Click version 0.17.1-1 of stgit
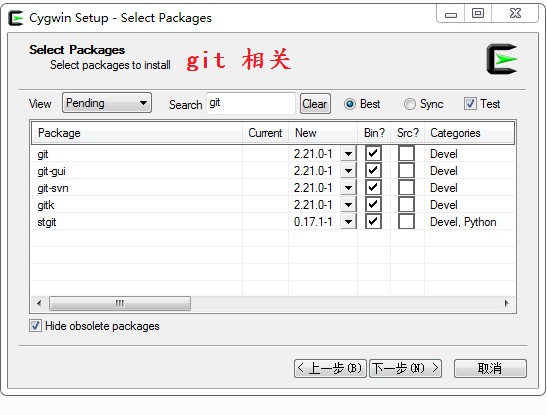The width and height of the screenshot is (547, 415). [313, 222]
